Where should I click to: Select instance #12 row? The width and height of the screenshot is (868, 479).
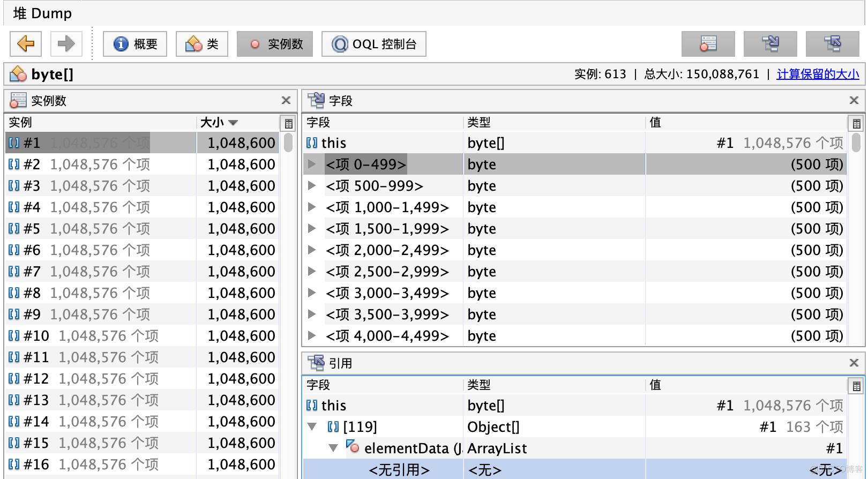point(142,379)
